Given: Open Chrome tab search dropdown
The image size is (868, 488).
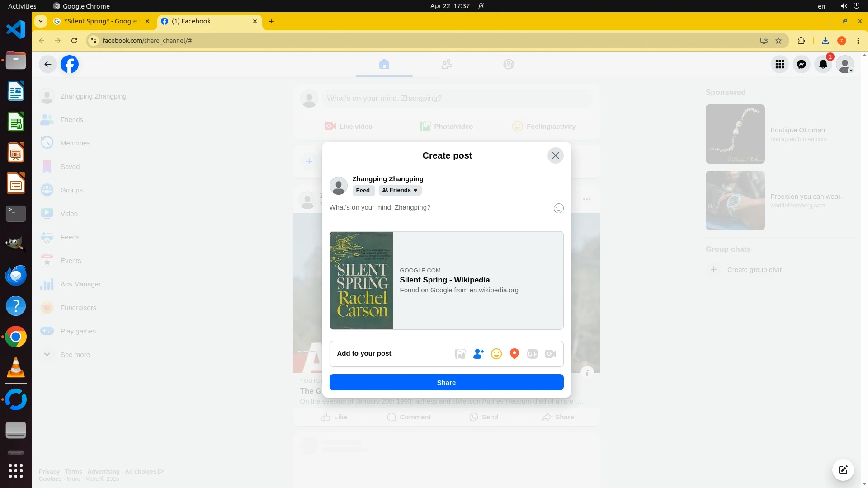Looking at the screenshot, I should tap(41, 21).
